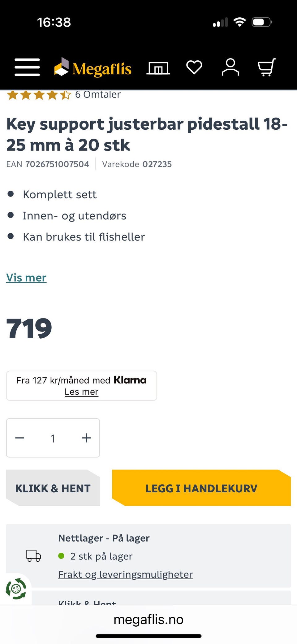This screenshot has height=644, width=297.
Task: Tap the star rating row
Action: (39, 95)
